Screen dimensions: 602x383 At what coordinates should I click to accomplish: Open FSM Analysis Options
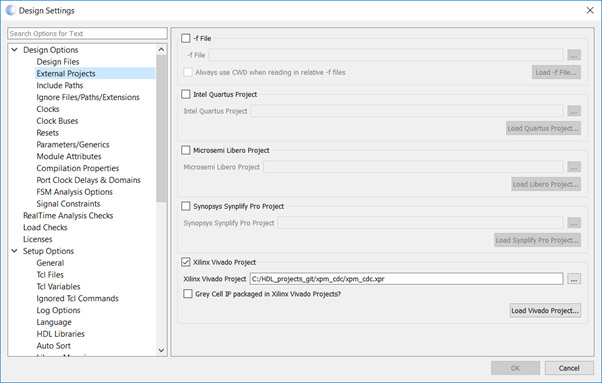point(74,192)
